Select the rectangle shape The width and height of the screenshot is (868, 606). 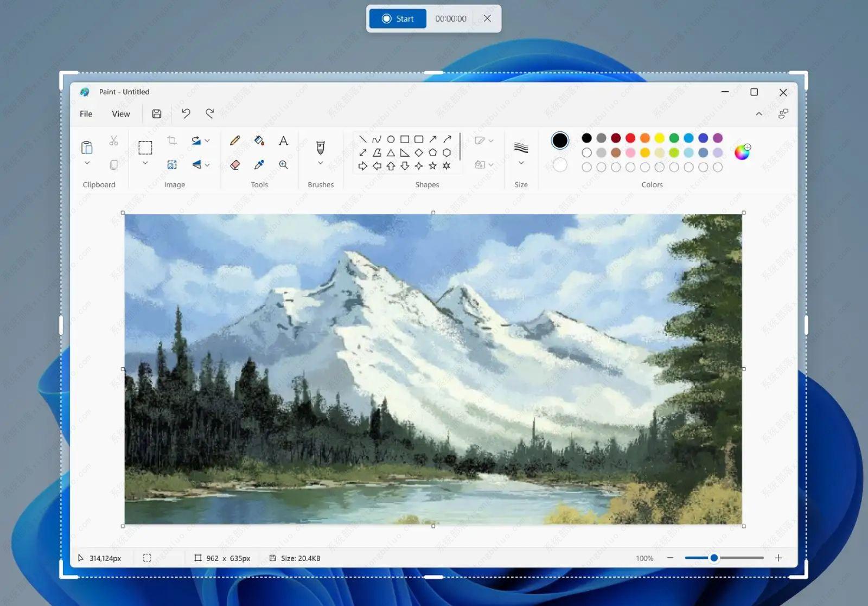click(x=405, y=139)
